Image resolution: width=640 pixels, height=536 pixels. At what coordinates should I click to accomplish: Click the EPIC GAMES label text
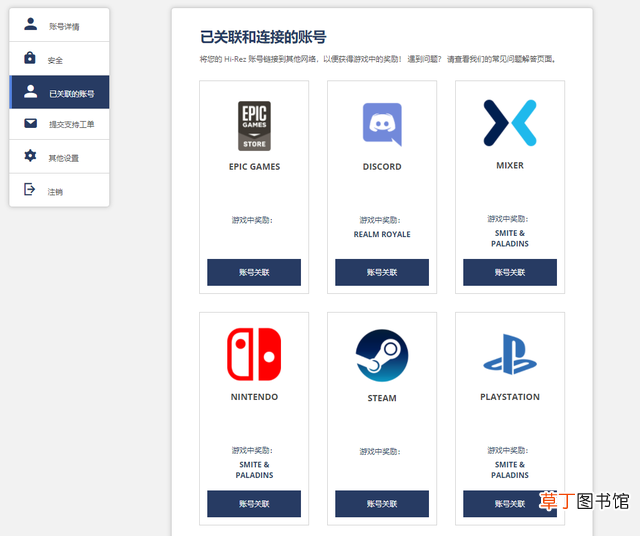tap(254, 167)
